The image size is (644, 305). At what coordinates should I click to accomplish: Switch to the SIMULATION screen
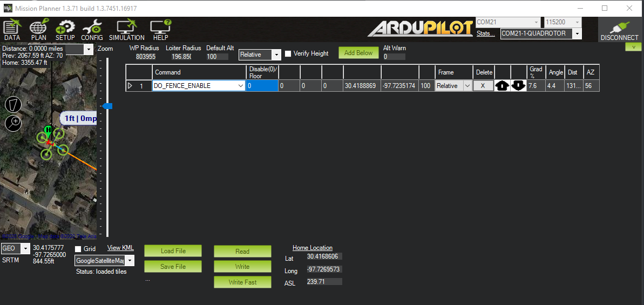click(x=126, y=30)
